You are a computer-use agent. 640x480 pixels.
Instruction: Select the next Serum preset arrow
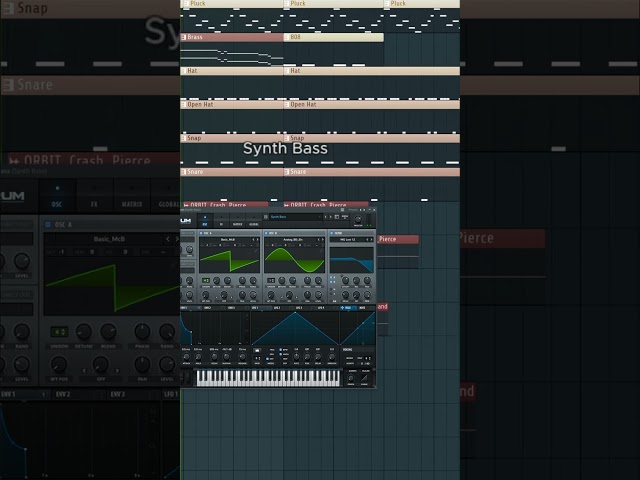pyautogui.click(x=331, y=217)
